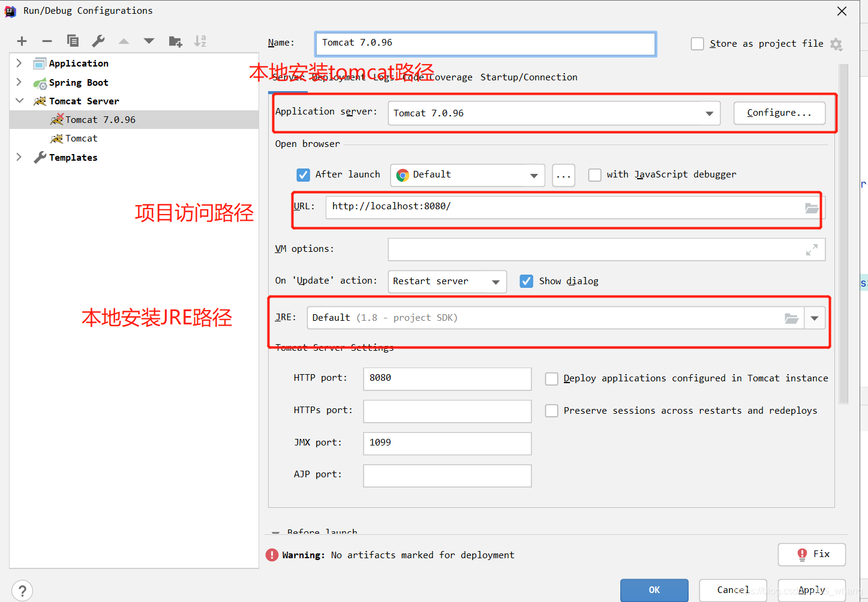Copy the selected configuration
The height and width of the screenshot is (602, 868).
(x=73, y=41)
